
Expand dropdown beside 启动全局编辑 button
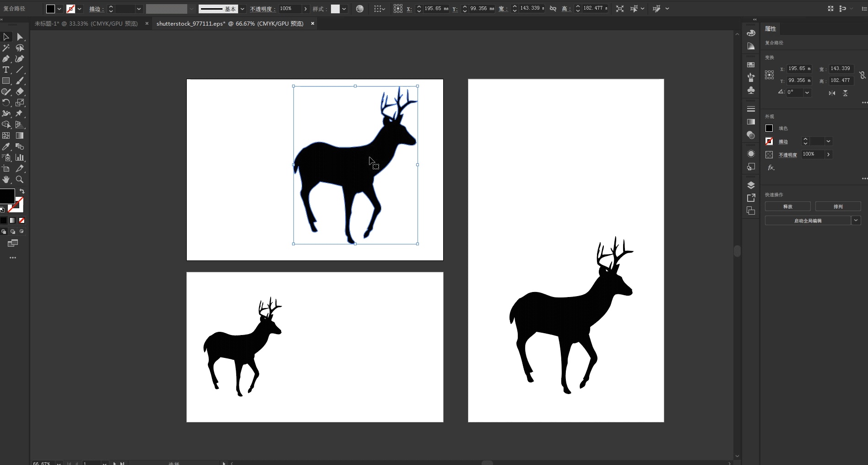[x=856, y=221]
